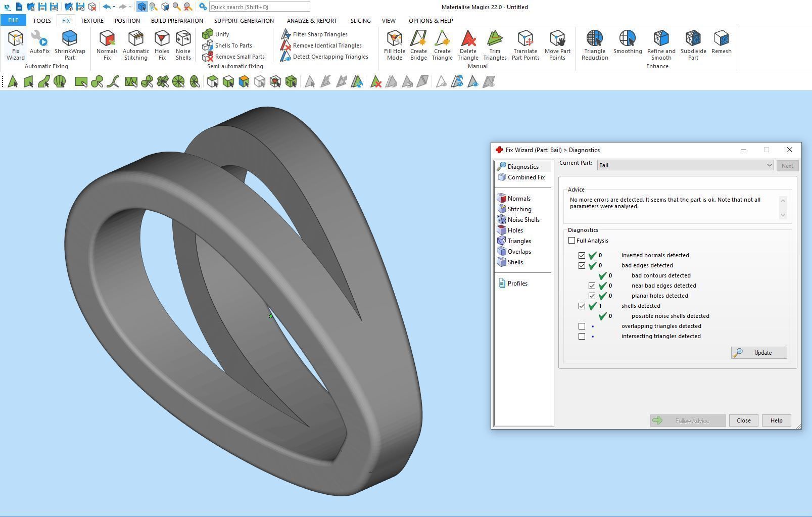Switch to SUPPORT GENERATION tab
This screenshot has height=517, width=812.
tap(244, 21)
